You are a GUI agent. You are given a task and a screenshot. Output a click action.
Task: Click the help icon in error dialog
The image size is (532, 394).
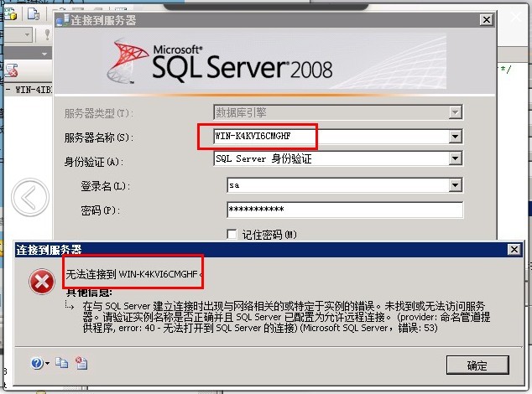coord(37,363)
